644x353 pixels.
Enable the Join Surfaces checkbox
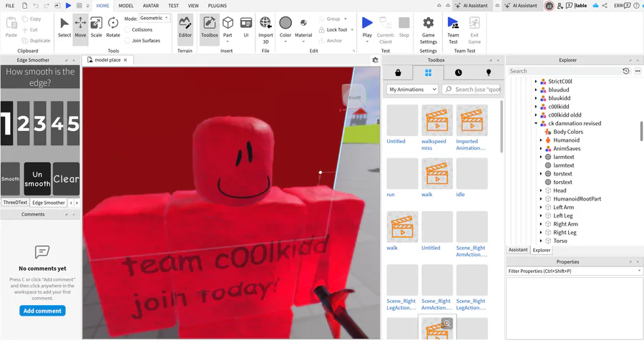[x=127, y=40]
